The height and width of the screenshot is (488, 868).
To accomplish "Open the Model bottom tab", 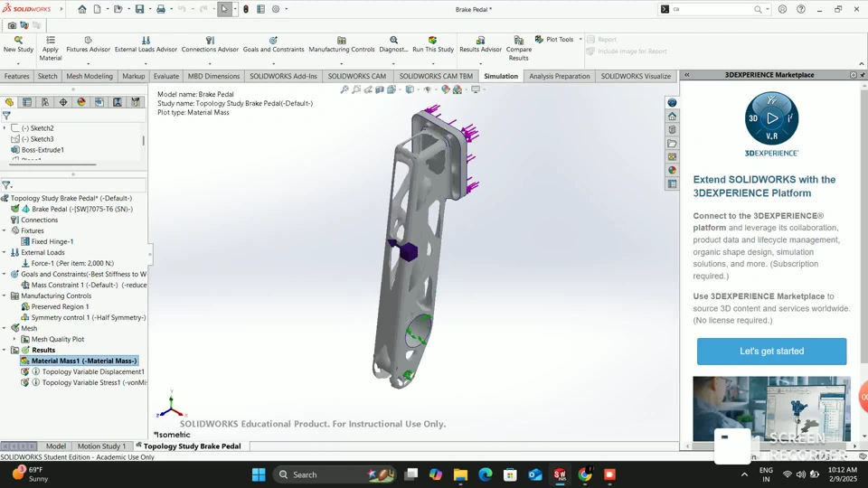I will point(56,446).
